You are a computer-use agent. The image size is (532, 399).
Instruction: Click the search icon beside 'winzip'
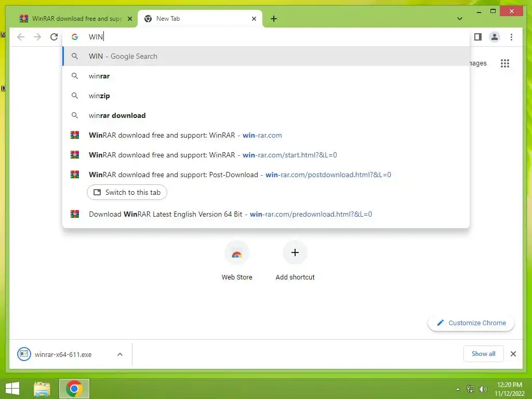75,96
